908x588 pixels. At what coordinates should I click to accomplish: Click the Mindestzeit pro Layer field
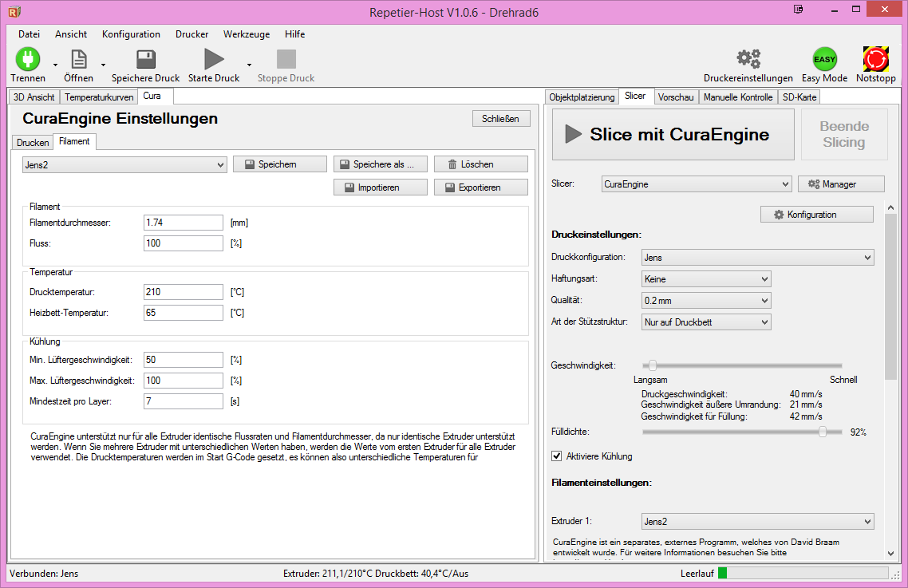pyautogui.click(x=183, y=401)
